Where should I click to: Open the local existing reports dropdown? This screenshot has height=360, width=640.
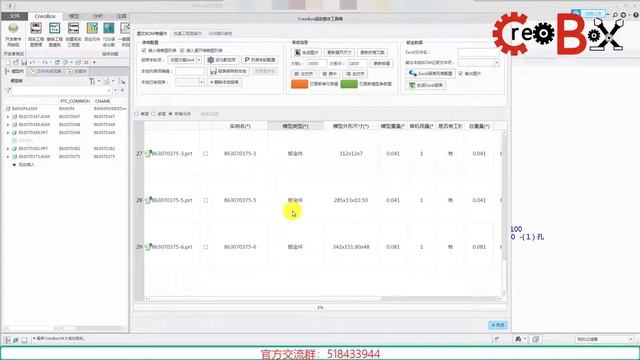(190, 82)
